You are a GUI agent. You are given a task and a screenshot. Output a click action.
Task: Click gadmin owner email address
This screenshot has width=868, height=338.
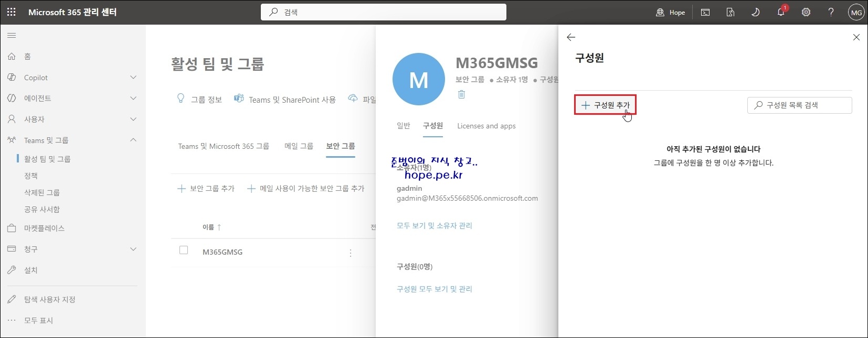(x=467, y=199)
